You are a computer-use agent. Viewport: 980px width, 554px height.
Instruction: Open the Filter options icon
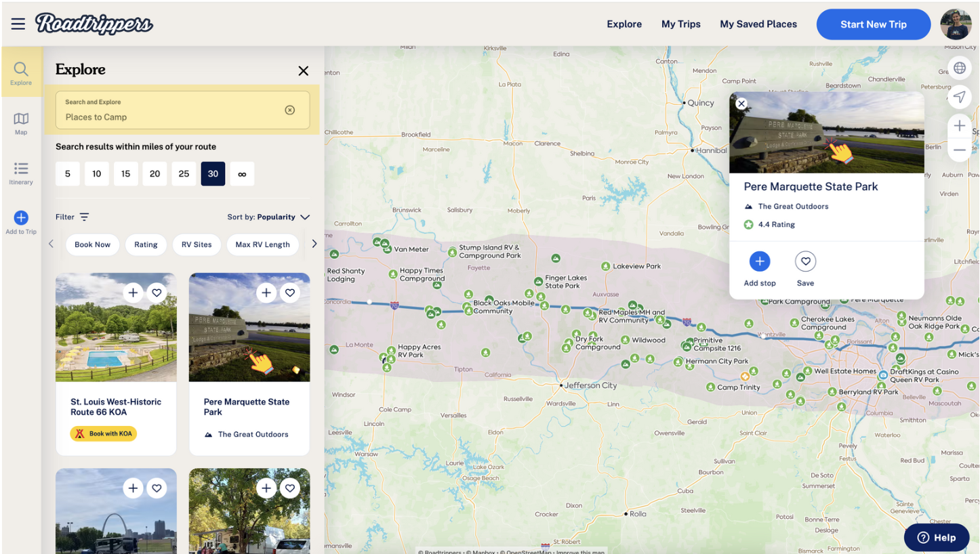(84, 217)
